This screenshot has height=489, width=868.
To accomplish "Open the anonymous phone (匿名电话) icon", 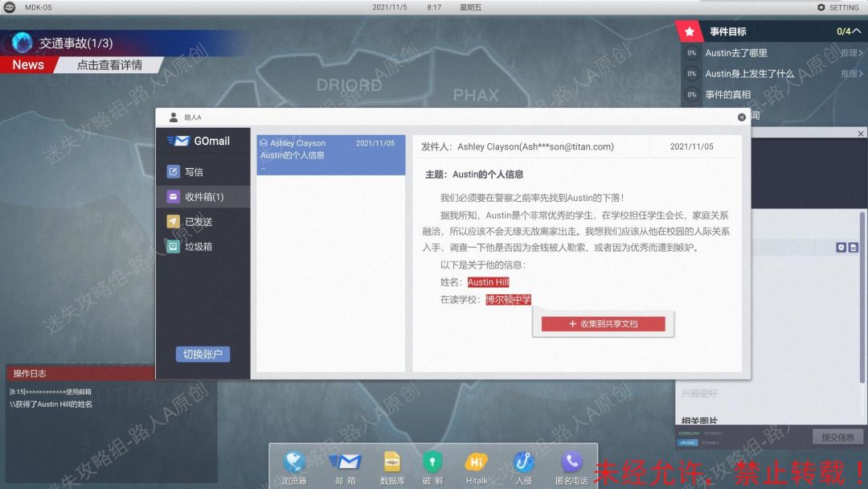I will tap(571, 462).
